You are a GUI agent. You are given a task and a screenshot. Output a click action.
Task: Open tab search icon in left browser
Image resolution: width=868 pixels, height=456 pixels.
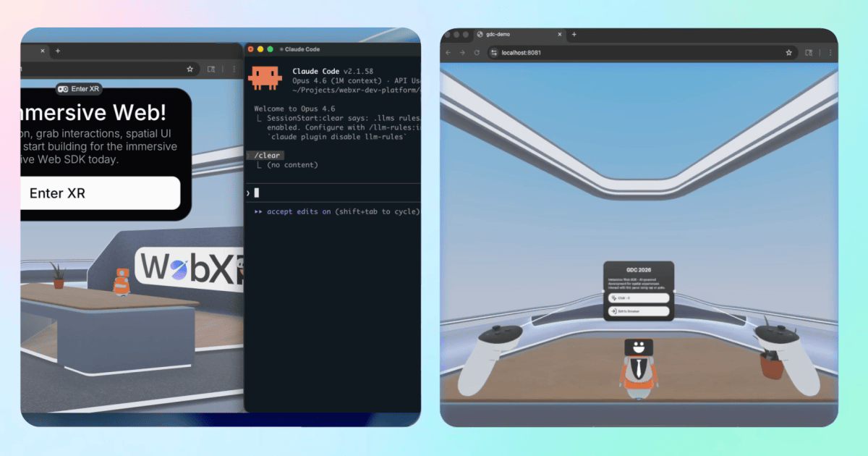(211, 69)
